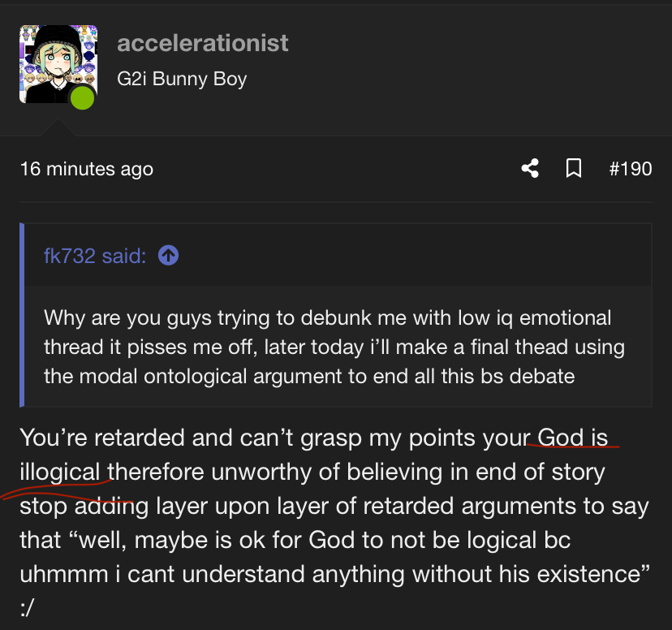Click the "G2i Bunny Boy" user title
Image resolution: width=672 pixels, height=630 pixels.
182,80
